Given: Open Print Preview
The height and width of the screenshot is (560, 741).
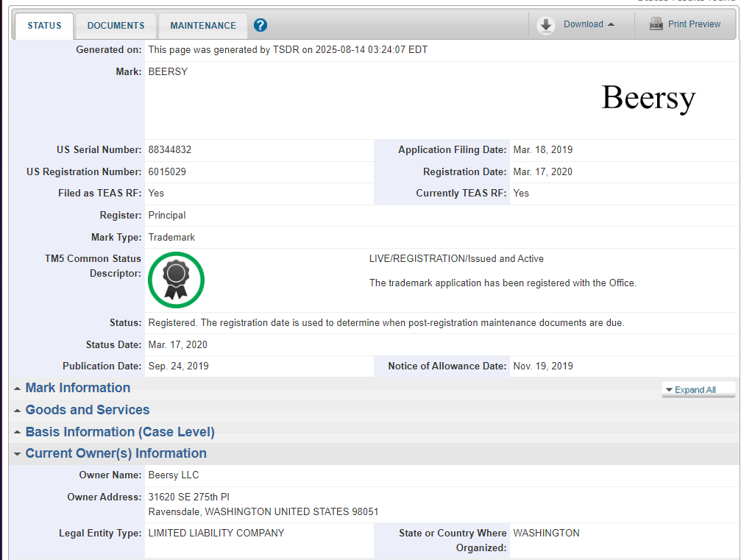Looking at the screenshot, I should pos(694,24).
